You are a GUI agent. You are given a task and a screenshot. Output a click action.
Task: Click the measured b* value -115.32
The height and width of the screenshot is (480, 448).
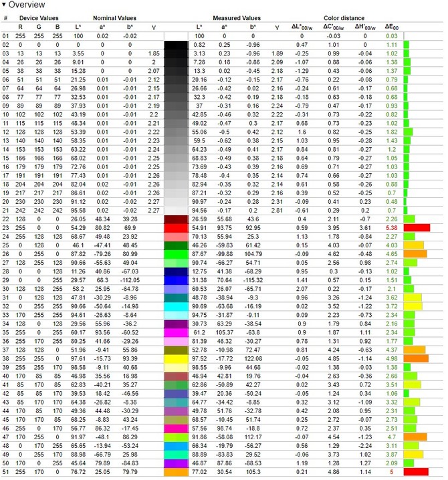coord(253,280)
